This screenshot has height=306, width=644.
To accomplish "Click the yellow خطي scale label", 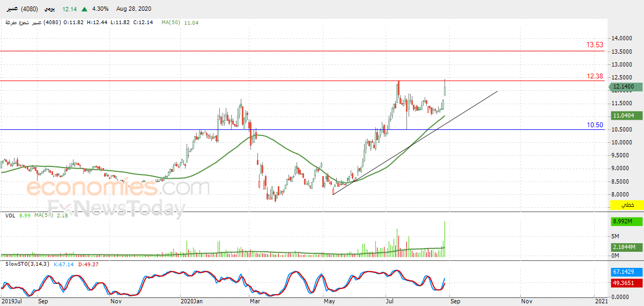I will coord(627,205).
